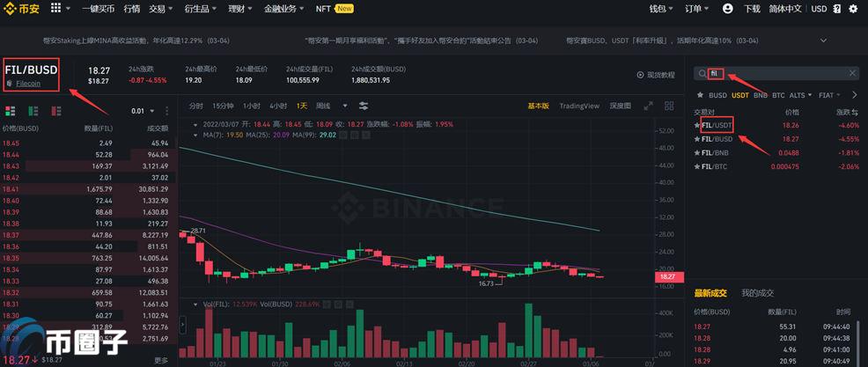
Task: Change currency via USD
Action: click(820, 9)
